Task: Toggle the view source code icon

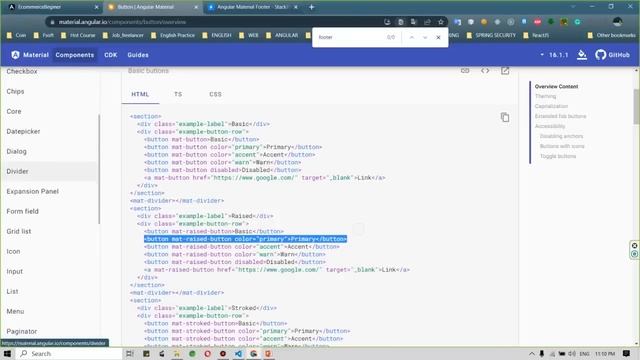Action: coord(485,71)
